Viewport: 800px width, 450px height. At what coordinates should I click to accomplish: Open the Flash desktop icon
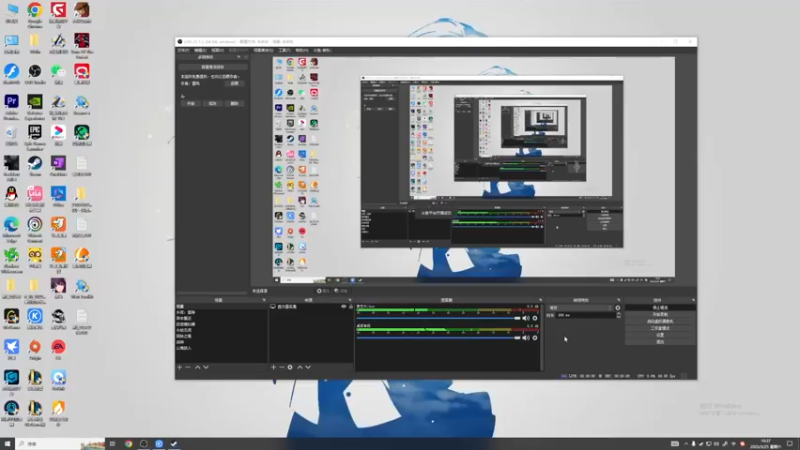click(11, 74)
